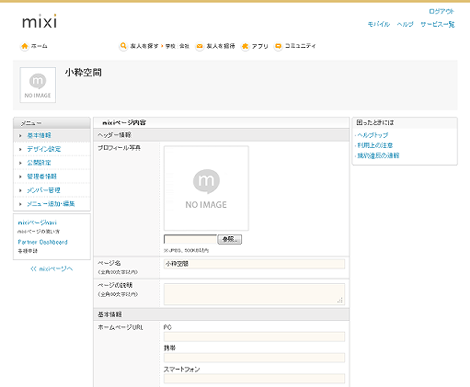470x387 pixels.
Task: Click the arrow bullet beside 公開設定
Action: [x=20, y=163]
